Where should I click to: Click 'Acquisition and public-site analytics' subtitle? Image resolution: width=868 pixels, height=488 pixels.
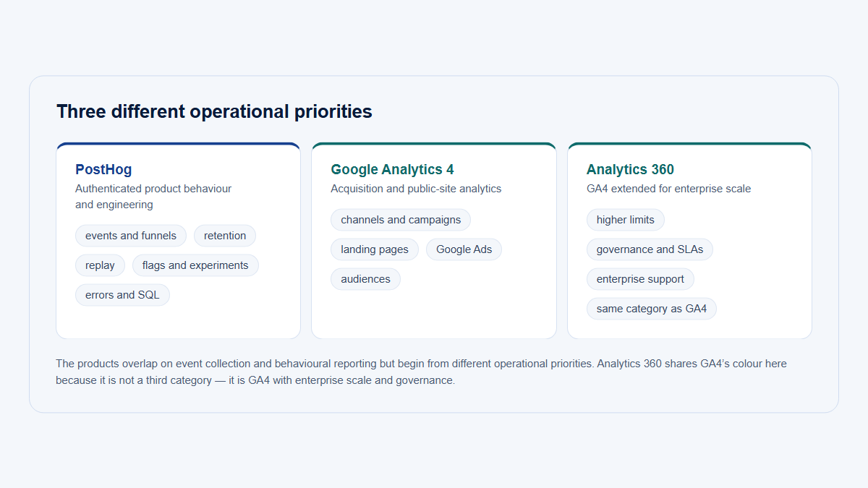pyautogui.click(x=416, y=189)
